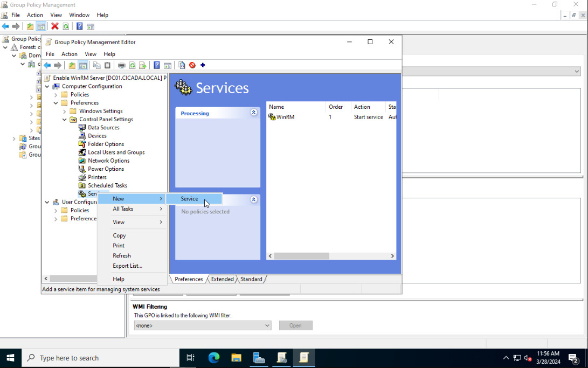Screen dimensions: 588x368
Task: Open the notification center on the taskbar
Action: (574, 359)
